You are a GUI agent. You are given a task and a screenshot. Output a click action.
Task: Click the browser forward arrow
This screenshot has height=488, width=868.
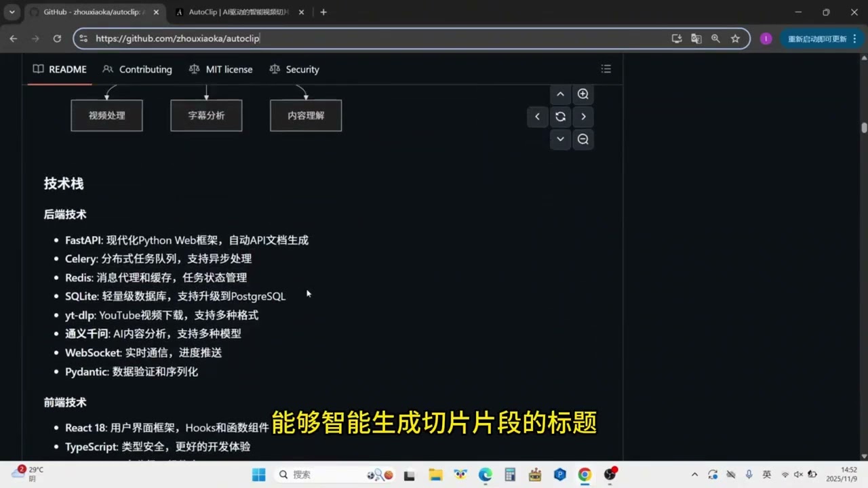35,39
